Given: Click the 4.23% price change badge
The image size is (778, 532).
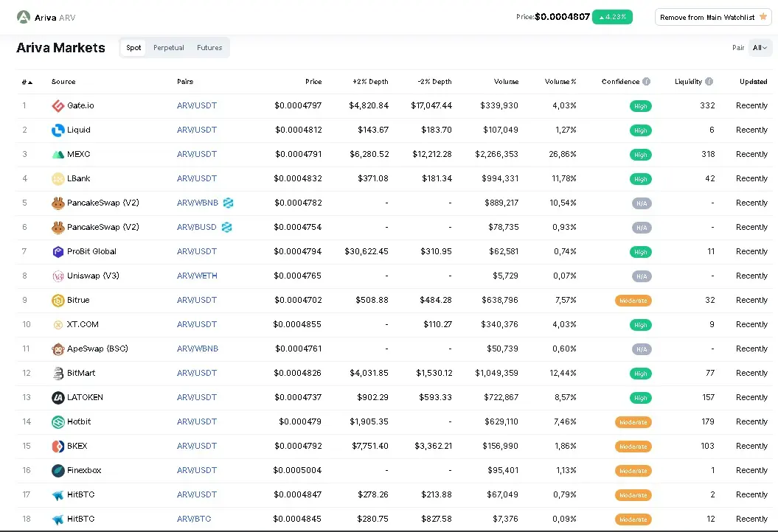Looking at the screenshot, I should [612, 17].
